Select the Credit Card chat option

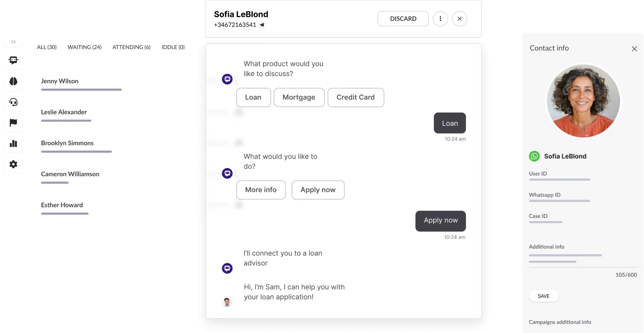(356, 97)
